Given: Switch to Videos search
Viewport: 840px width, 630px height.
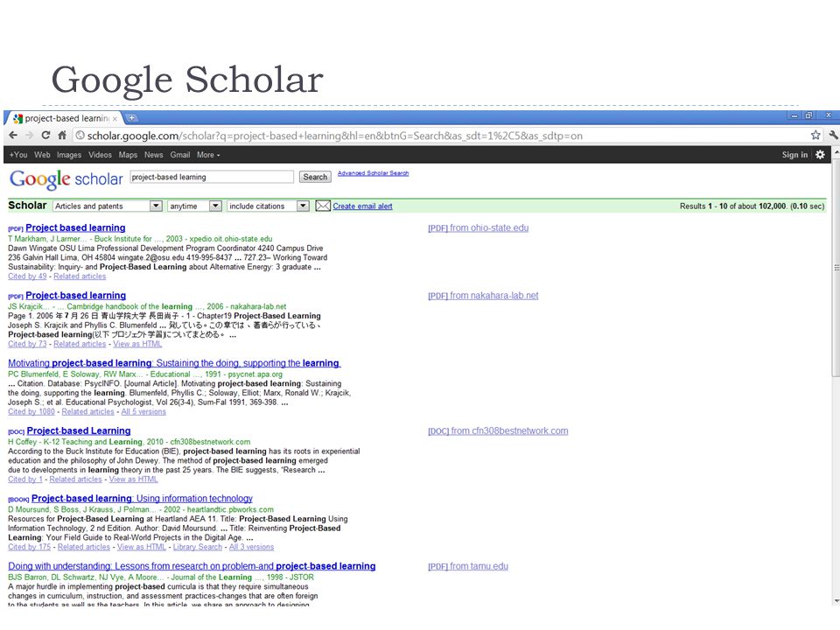Looking at the screenshot, I should click(100, 155).
